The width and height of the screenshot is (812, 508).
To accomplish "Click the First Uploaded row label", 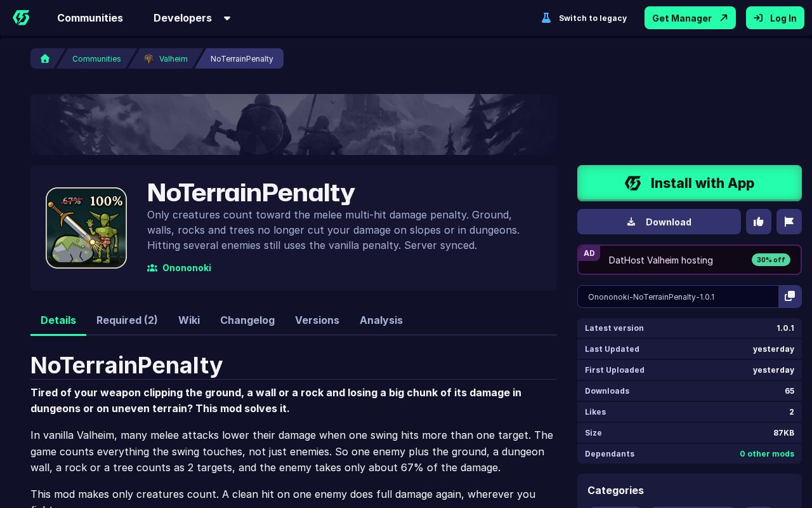I will click(x=615, y=370).
